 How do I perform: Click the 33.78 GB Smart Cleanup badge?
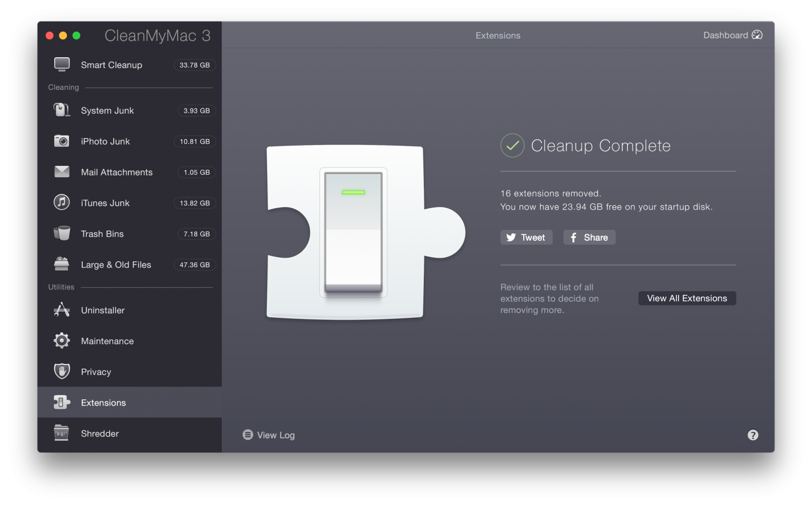pyautogui.click(x=195, y=65)
